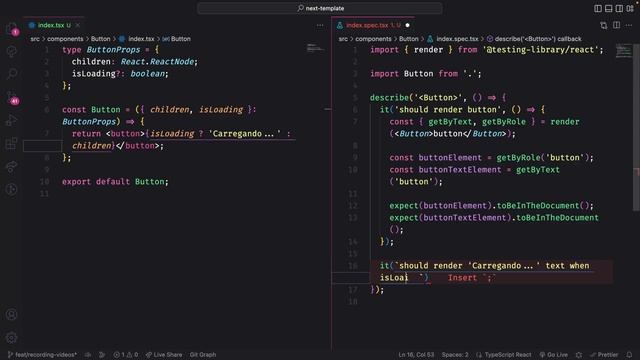Click 'import Button from' line in right editor
640x360 pixels.
426,74
